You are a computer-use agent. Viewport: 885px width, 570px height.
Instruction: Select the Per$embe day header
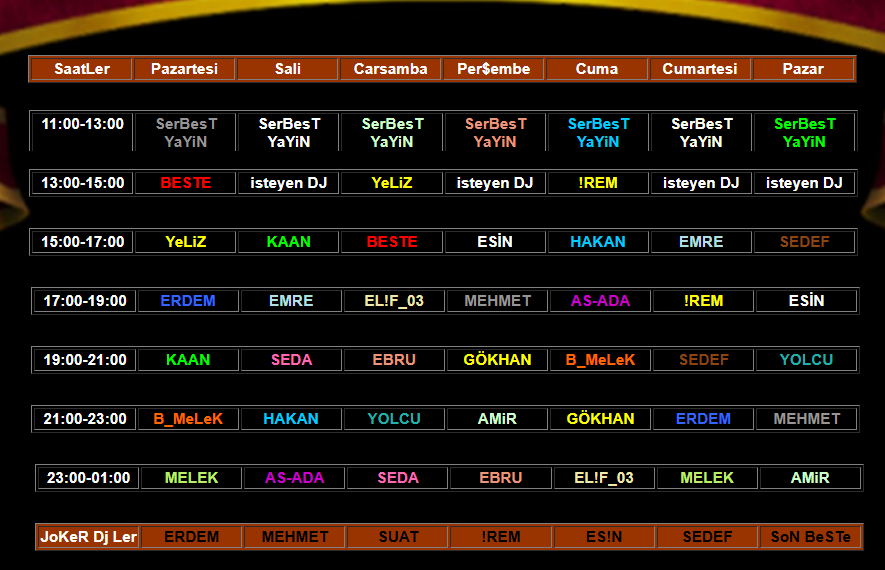click(494, 69)
